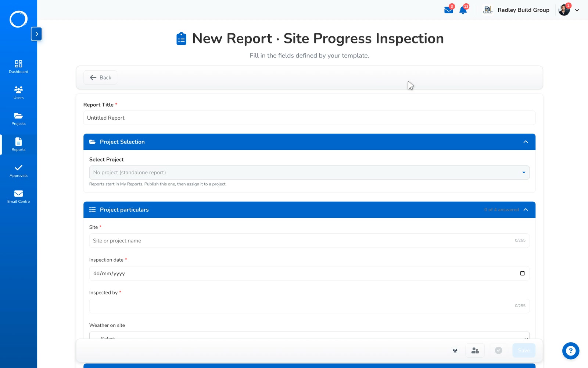The image size is (588, 368).
Task: Open the Projects section
Action: click(18, 119)
